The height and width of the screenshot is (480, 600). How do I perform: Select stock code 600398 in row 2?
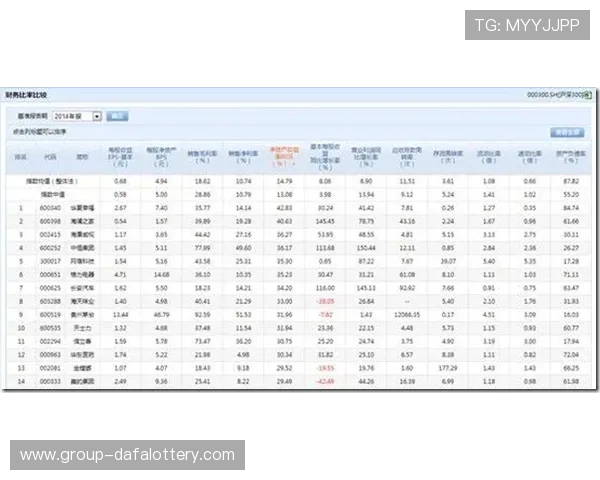(50, 222)
